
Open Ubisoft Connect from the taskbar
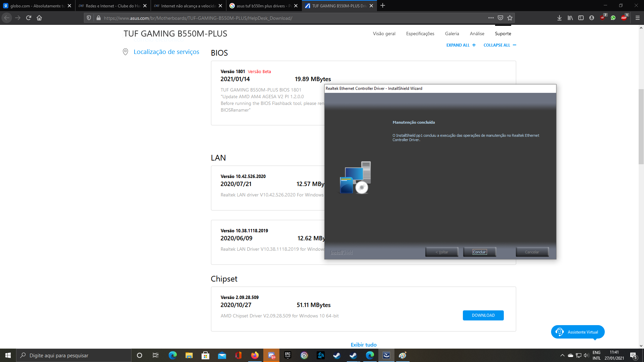304,355
